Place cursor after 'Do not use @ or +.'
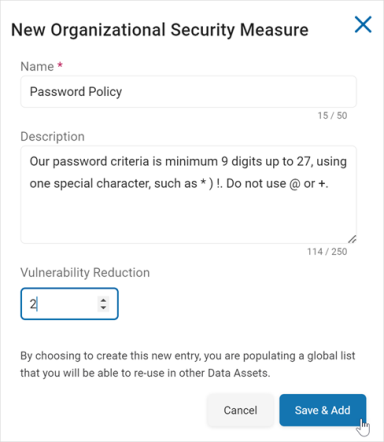 [329, 183]
